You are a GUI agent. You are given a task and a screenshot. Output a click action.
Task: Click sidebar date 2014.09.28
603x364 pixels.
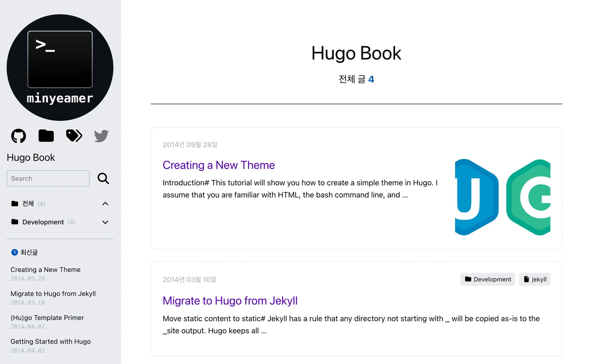[28, 279]
